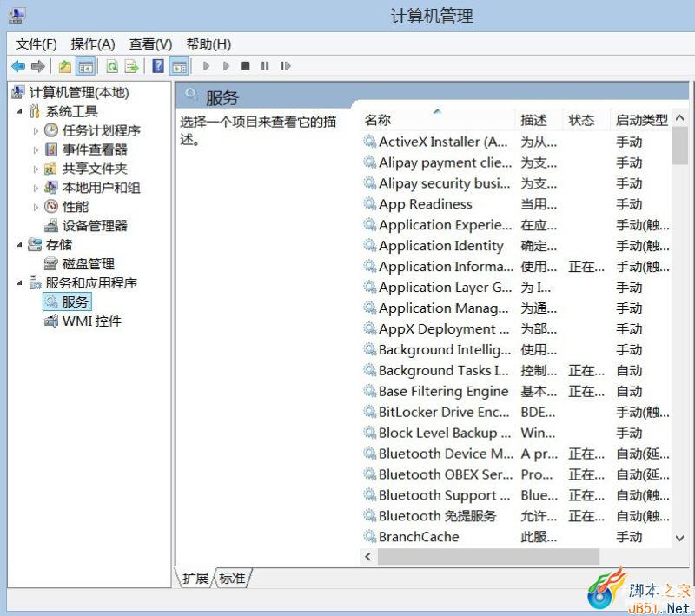Expand the 事件查看器 node
Screen dimensions: 695x616
(36, 149)
